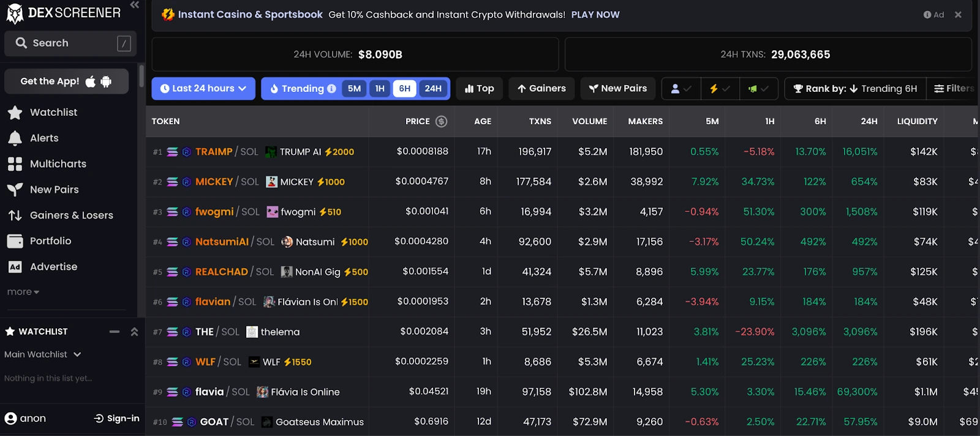Expand the more menu in sidebar
Viewport: 980px width, 436px height.
[23, 292]
